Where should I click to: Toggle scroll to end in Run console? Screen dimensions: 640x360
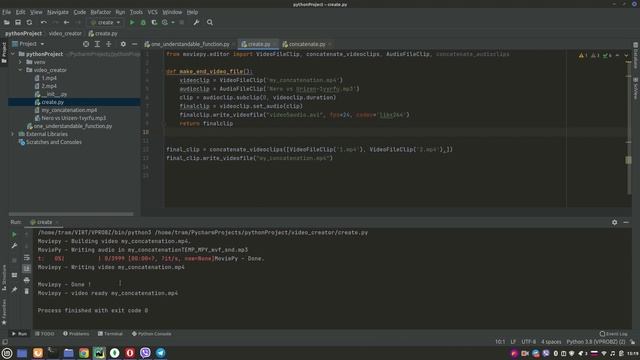point(27,269)
